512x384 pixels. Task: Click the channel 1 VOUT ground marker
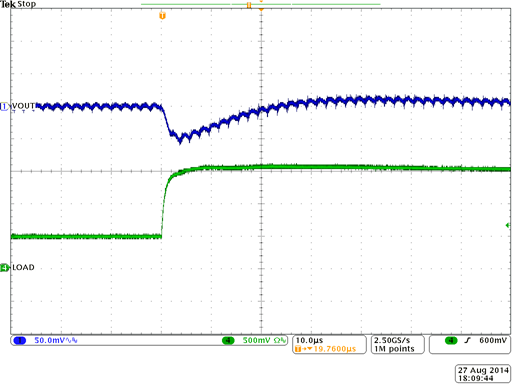click(x=4, y=107)
